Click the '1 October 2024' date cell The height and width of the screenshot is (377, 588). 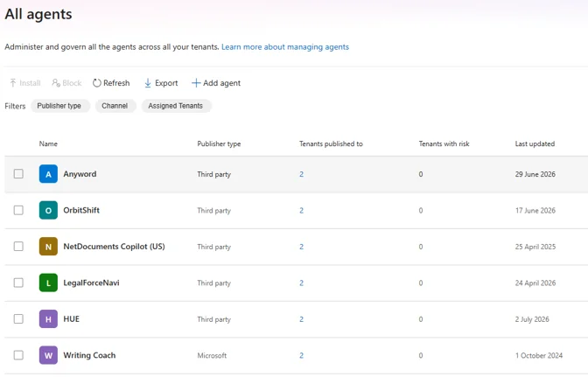coord(539,356)
